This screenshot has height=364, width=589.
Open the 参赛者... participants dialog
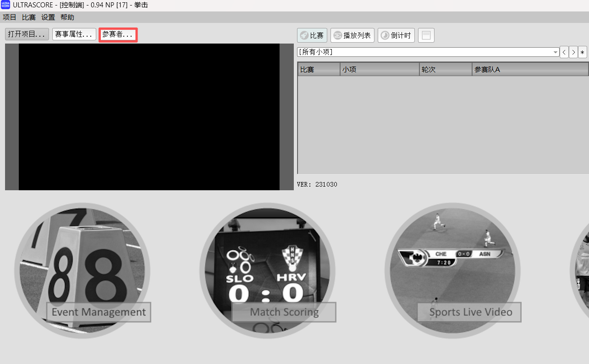118,34
